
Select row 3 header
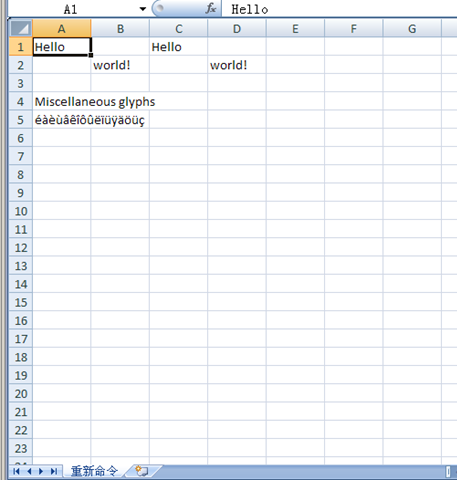[x=21, y=83]
